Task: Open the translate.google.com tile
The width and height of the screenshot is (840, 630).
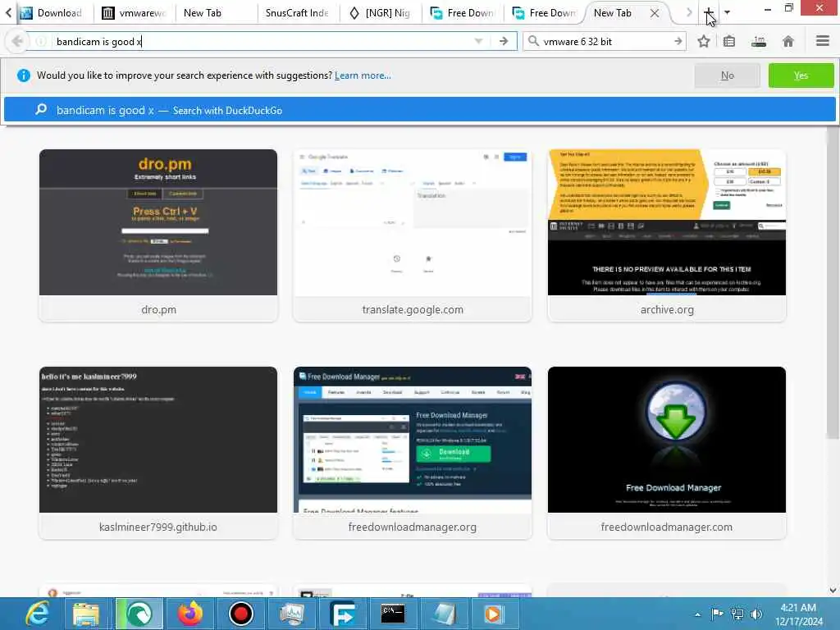Action: [x=413, y=235]
